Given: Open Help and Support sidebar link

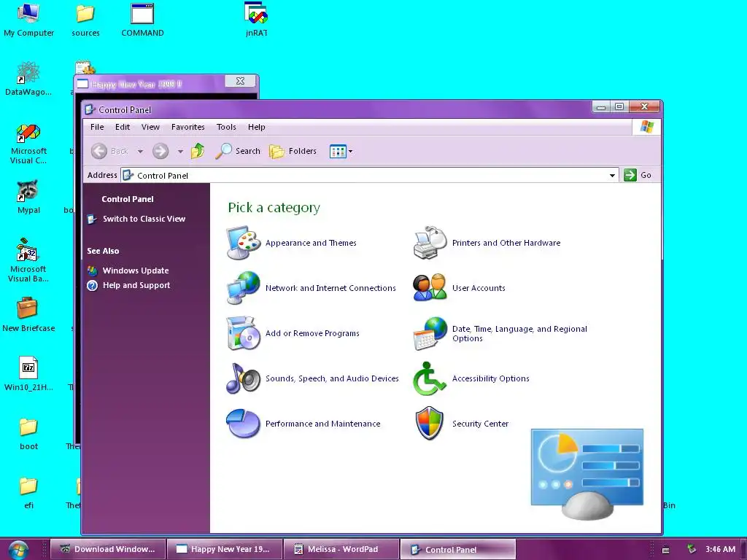Looking at the screenshot, I should [x=136, y=285].
